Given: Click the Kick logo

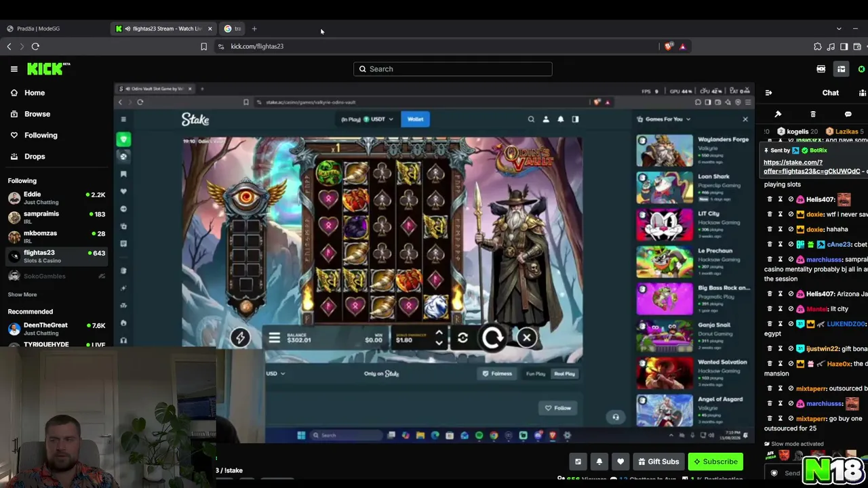Looking at the screenshot, I should (x=48, y=68).
